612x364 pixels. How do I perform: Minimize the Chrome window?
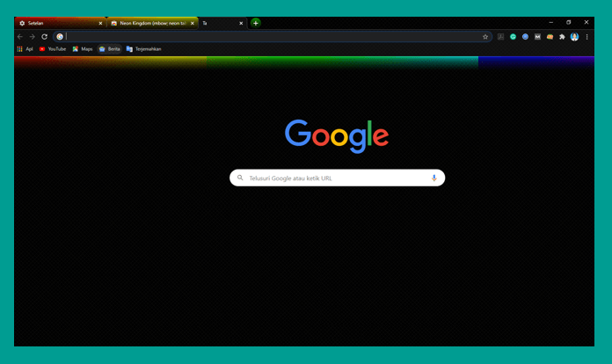point(550,23)
